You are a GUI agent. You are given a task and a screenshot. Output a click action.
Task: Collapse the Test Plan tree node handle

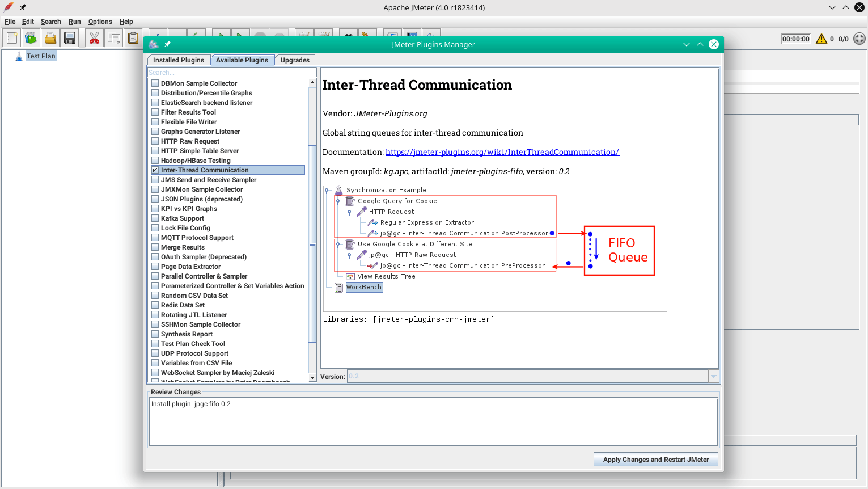click(x=9, y=56)
